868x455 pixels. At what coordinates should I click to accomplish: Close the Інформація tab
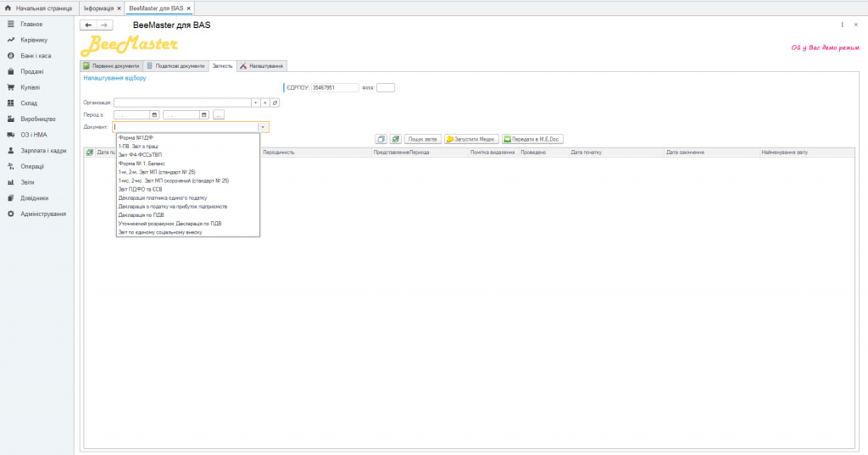point(119,8)
